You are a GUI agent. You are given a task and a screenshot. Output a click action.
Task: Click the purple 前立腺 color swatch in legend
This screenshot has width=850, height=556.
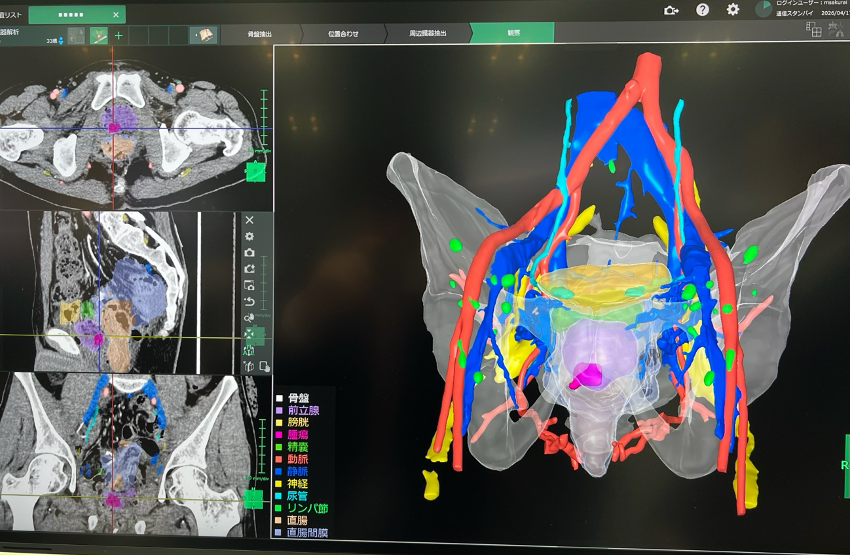[280, 413]
